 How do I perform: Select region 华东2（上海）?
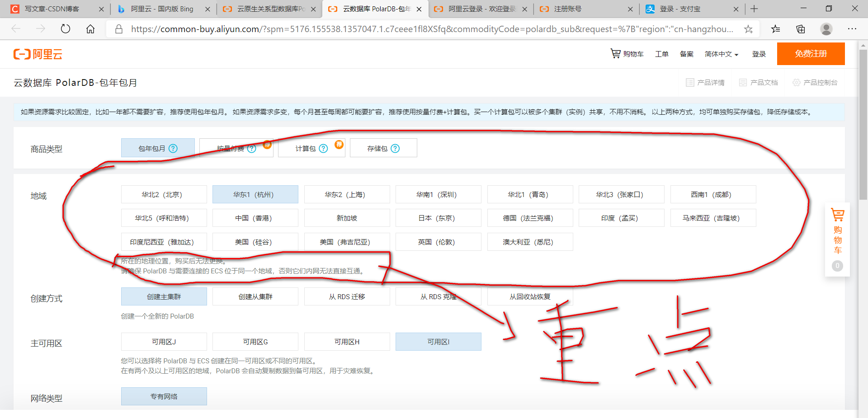click(347, 194)
